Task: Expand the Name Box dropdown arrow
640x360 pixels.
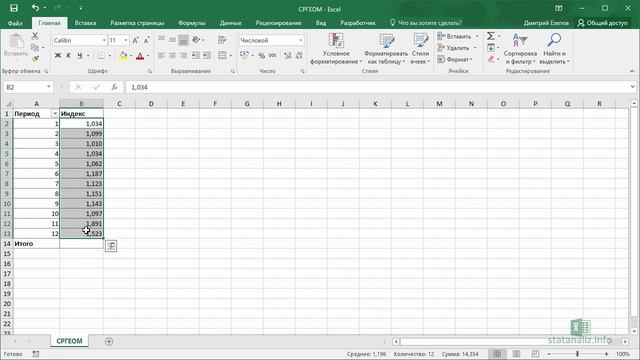Action: click(x=49, y=87)
